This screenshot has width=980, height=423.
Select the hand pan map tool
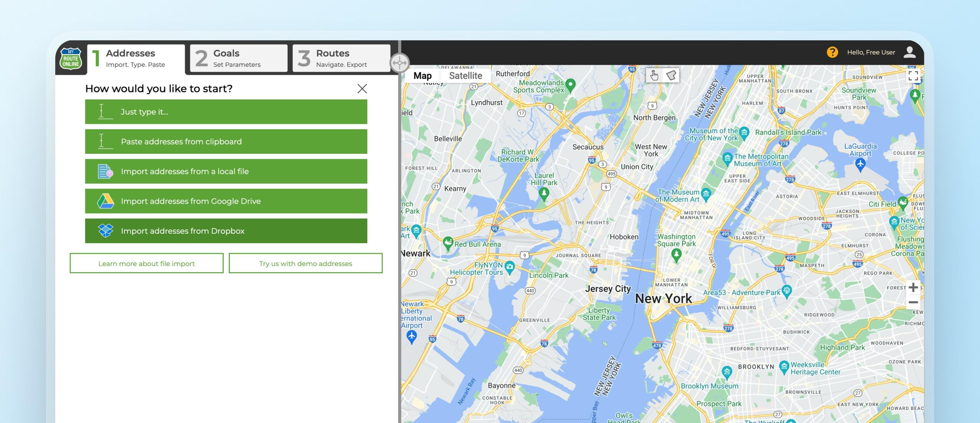[654, 75]
